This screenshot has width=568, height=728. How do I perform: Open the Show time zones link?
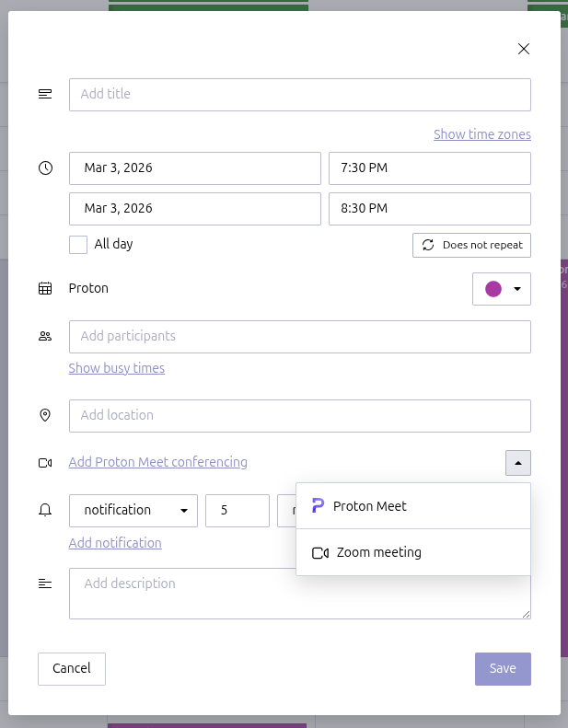[481, 134]
